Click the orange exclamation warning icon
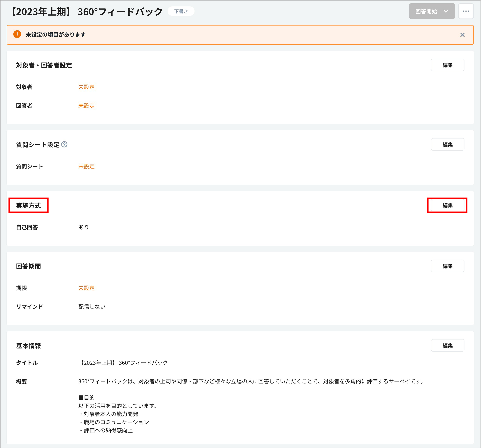This screenshot has width=481, height=448. tap(17, 34)
